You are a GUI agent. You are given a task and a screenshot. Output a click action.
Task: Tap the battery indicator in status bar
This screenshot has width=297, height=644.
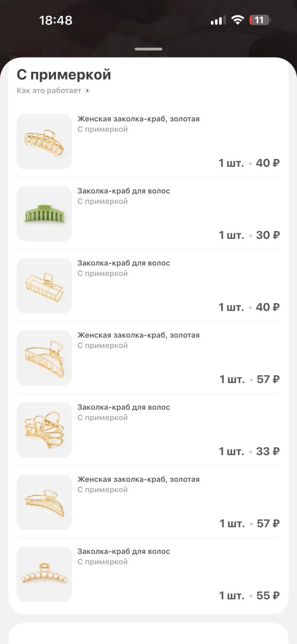click(x=260, y=20)
